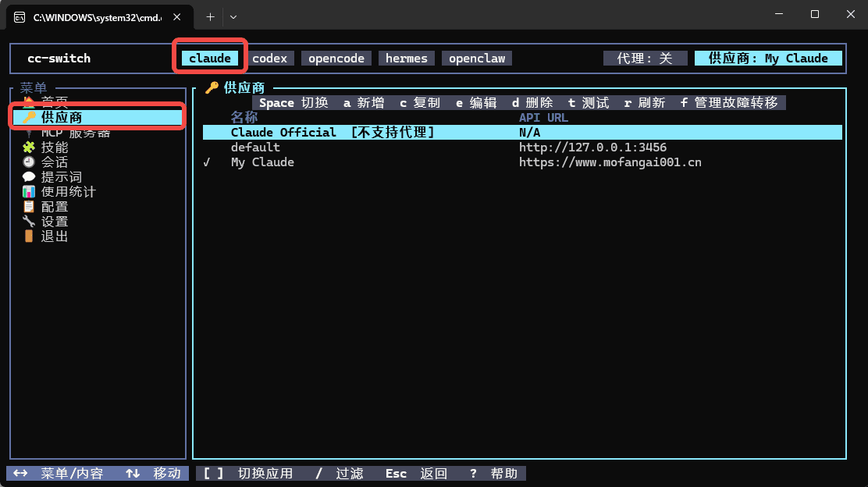Click the c 复制 action
The height and width of the screenshot is (487, 868).
[420, 103]
